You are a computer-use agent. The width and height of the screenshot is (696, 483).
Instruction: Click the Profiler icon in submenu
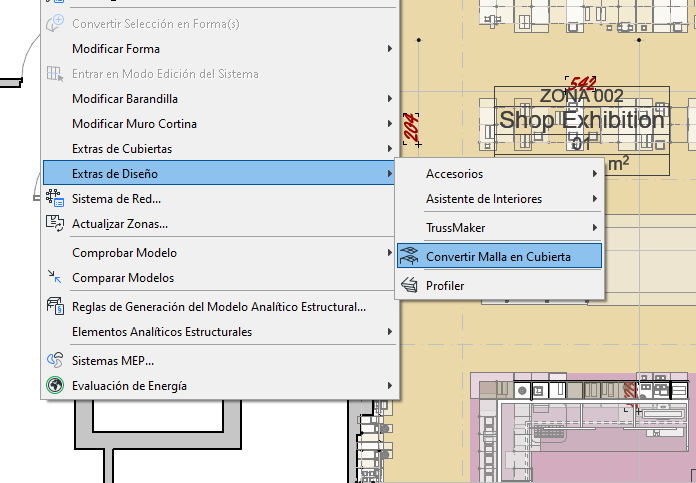409,286
